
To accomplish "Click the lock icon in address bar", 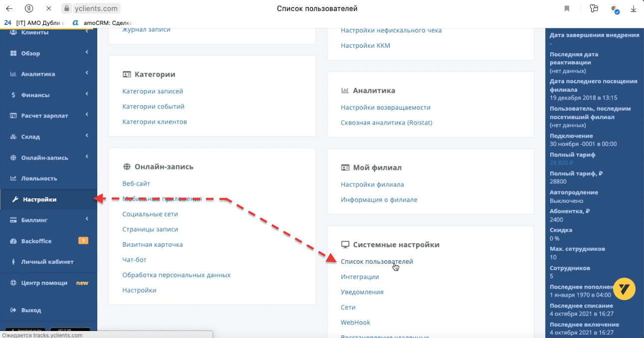I will pos(67,9).
